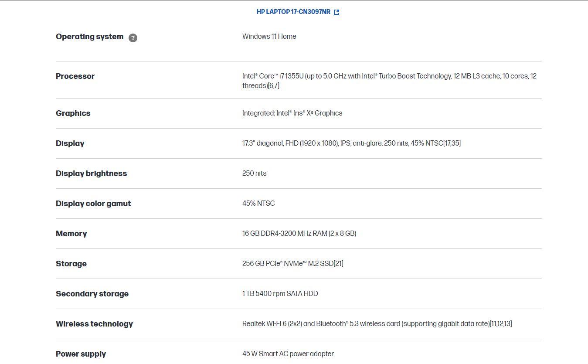Click the Intel Core i7-1355U processor description
Viewport: 588px width, 364px height.
pos(389,81)
